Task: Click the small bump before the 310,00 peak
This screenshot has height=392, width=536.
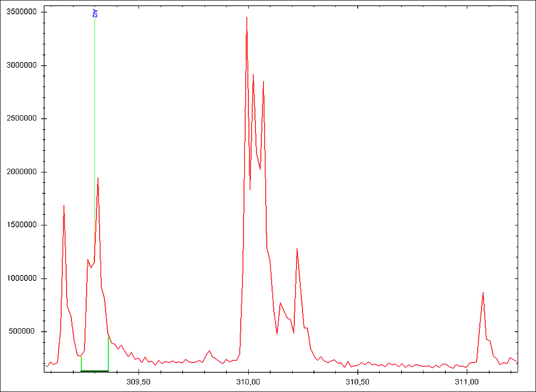Action: tap(209, 351)
